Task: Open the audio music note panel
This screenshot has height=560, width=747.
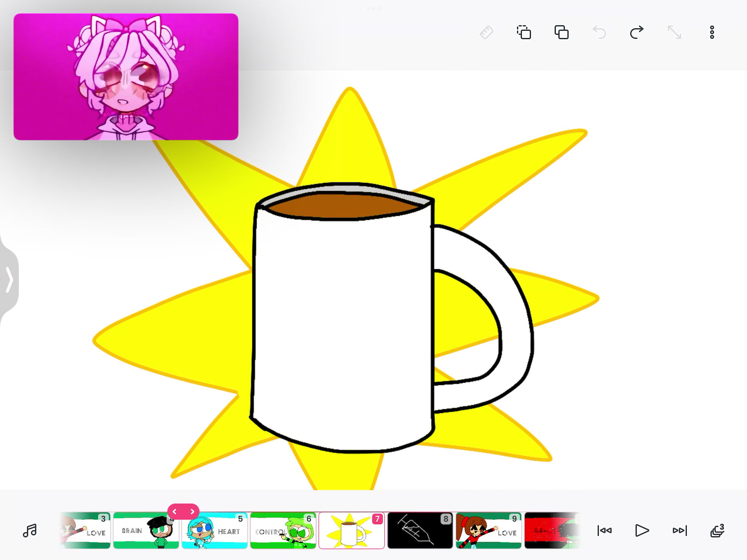Action: (30, 530)
